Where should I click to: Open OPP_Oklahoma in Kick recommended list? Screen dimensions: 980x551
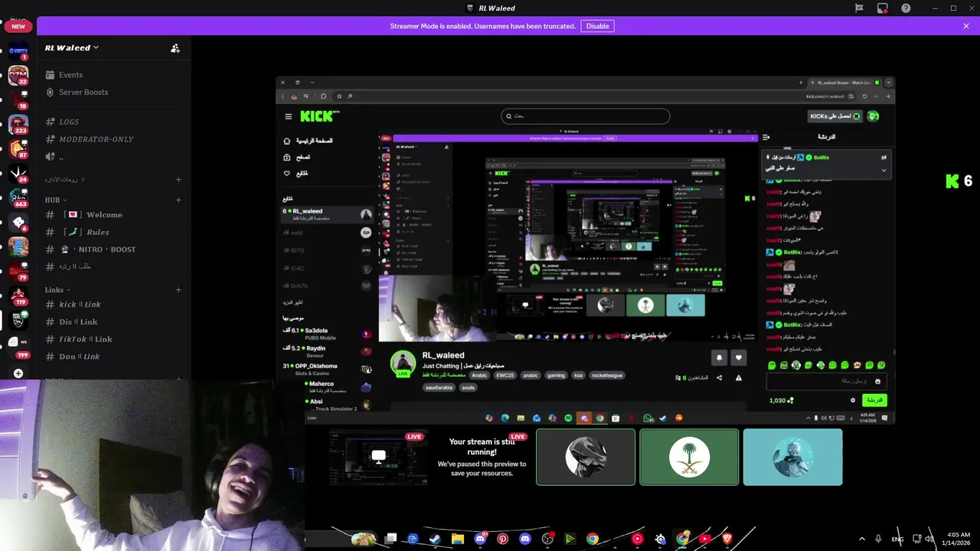point(328,369)
